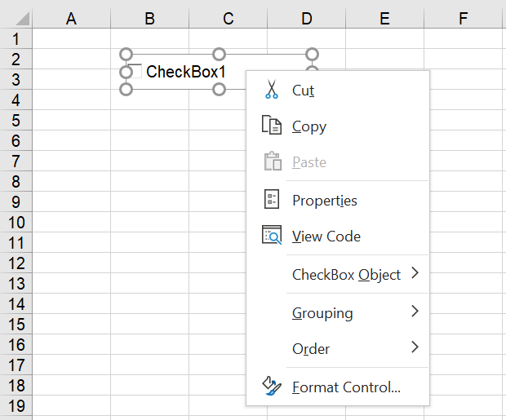
Task: Select row 19 header
Action: pyautogui.click(x=16, y=406)
